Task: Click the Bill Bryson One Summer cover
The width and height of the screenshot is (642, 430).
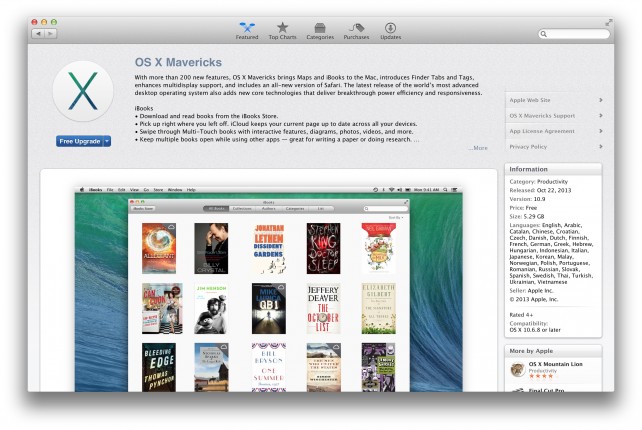Action: point(269,367)
